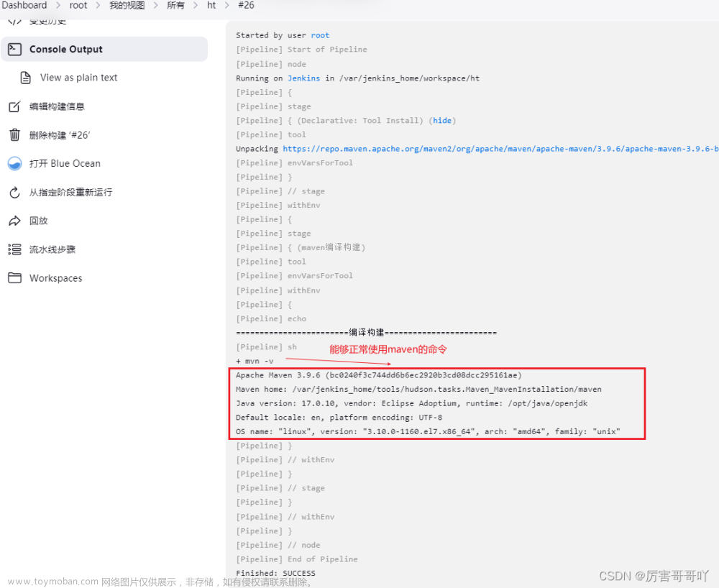Click the 'Maven home:' output line

point(418,389)
